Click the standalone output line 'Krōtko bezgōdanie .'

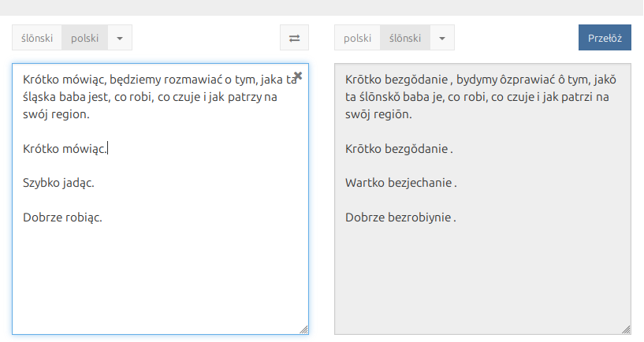point(399,149)
